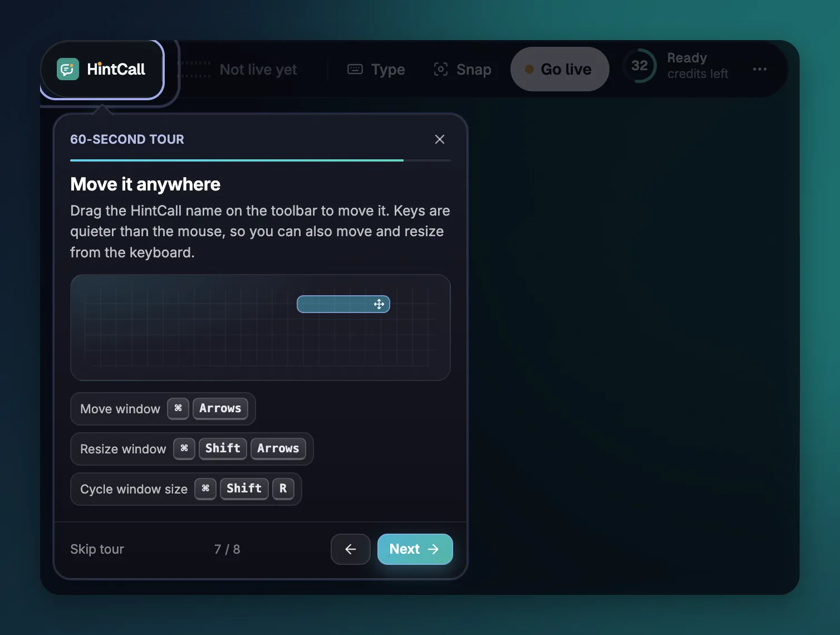Click the '60-SECOND TOUR' title
The image size is (840, 635).
[x=127, y=139]
